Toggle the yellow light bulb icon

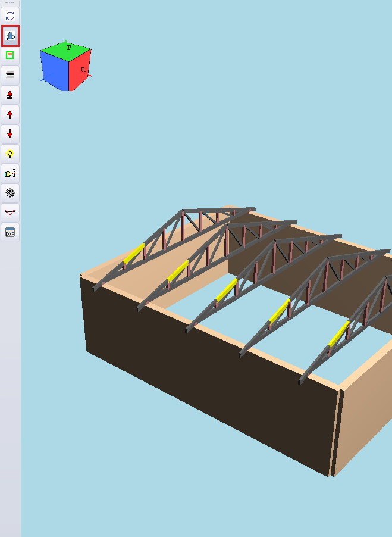click(10, 154)
